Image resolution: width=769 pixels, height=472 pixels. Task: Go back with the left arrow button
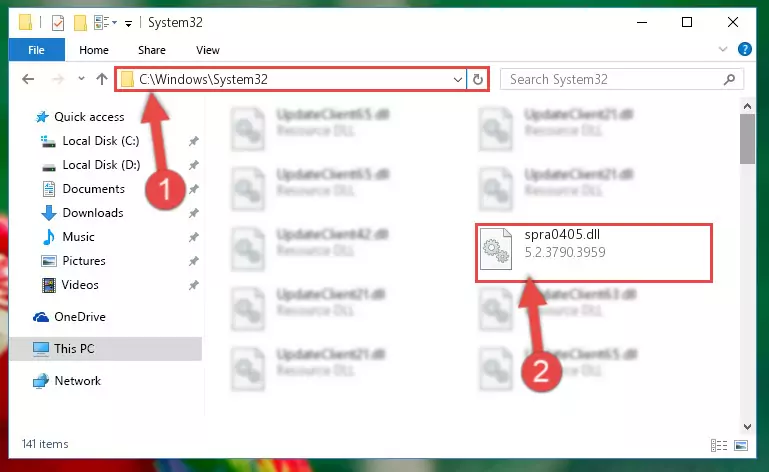tap(28, 79)
